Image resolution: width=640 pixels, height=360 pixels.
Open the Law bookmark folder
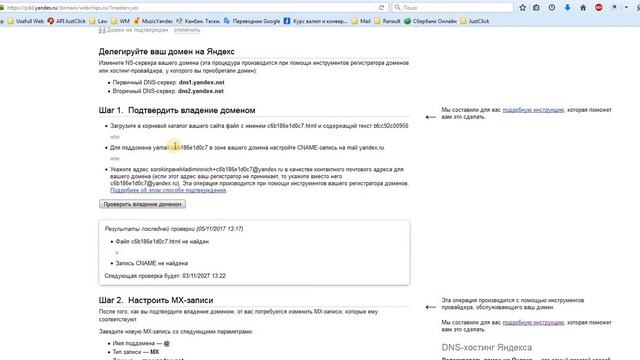(x=98, y=21)
